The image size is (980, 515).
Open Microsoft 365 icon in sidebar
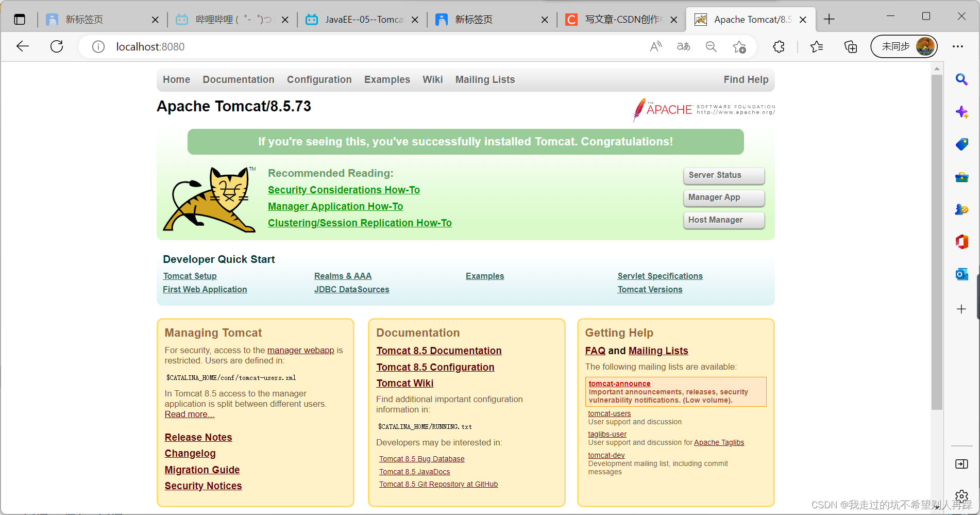(961, 241)
